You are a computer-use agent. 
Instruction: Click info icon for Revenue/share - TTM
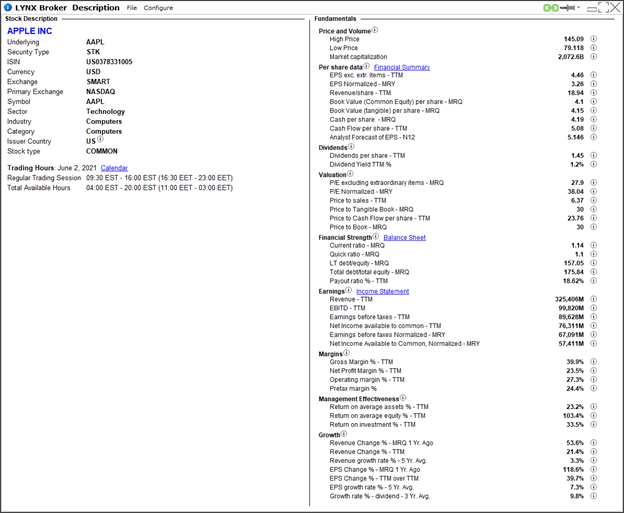pos(593,93)
